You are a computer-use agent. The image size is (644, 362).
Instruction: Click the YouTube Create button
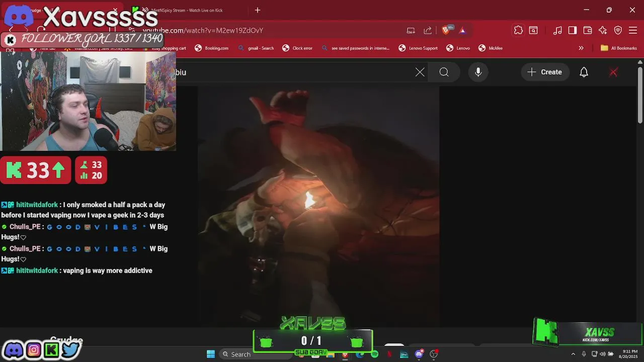[x=545, y=72]
